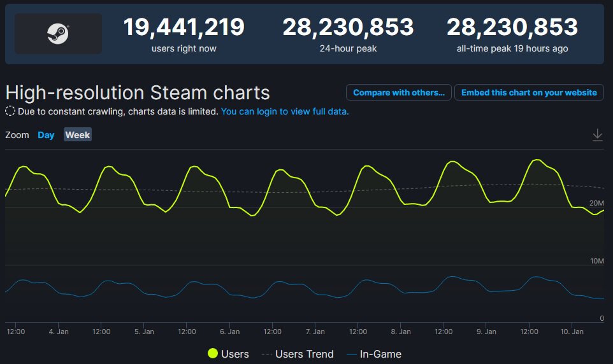Screen dimensions: 613x364
Task: Click the Steam logo thumbnail
Action: [58, 34]
